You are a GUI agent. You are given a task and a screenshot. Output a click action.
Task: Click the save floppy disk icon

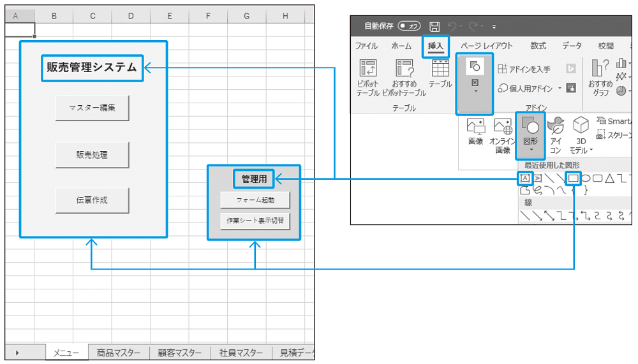point(434,26)
